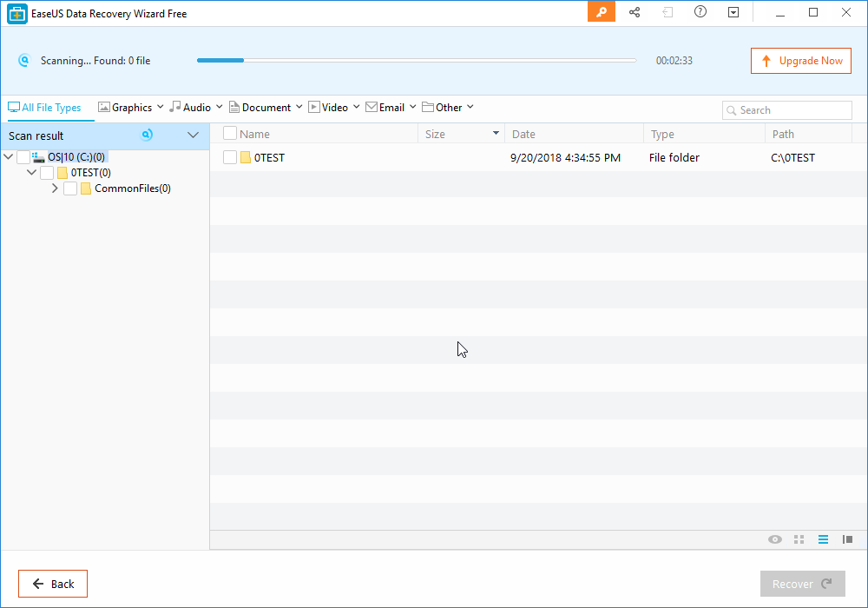Open the help question mark icon
The image size is (868, 608).
(x=700, y=11)
